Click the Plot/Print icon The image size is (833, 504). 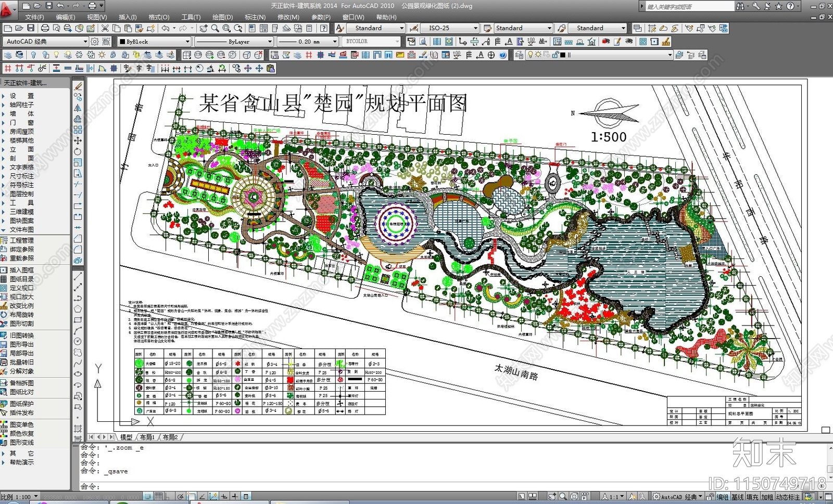tap(45, 28)
